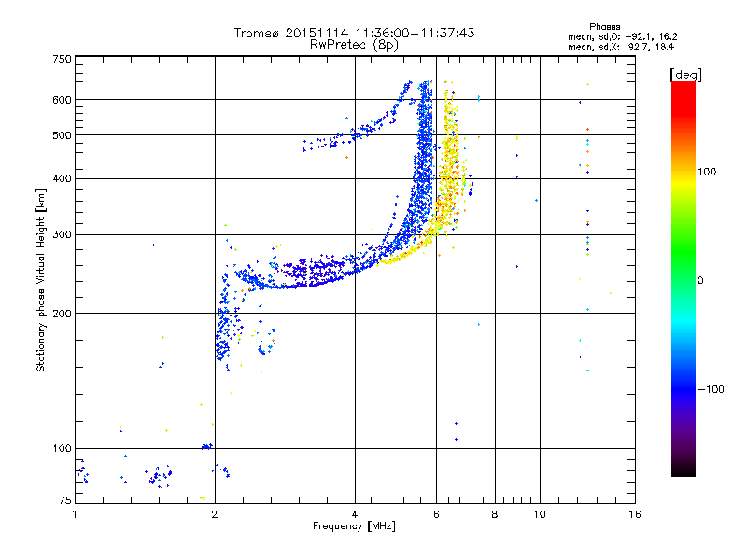Click the '1' x-axis tick label
This screenshot has width=747, height=560.
[75, 514]
